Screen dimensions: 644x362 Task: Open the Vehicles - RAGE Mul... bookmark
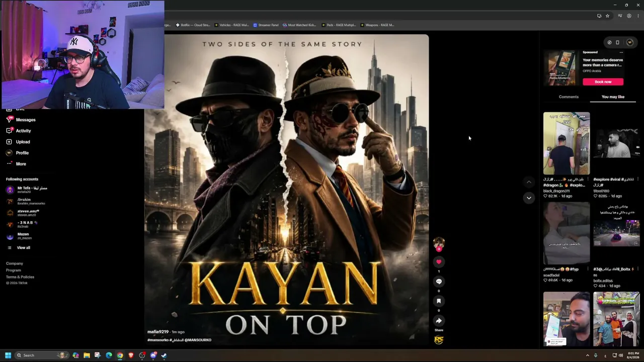(231, 25)
